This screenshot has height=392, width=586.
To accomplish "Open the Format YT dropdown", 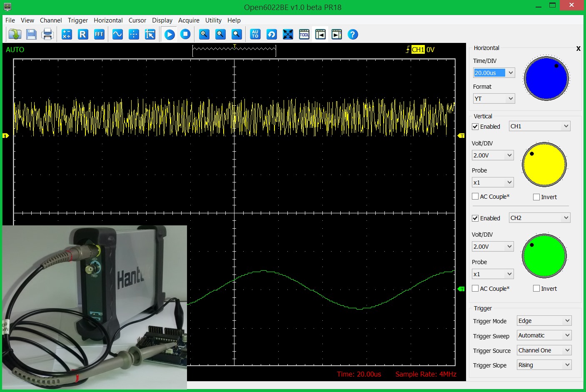I will pos(494,99).
